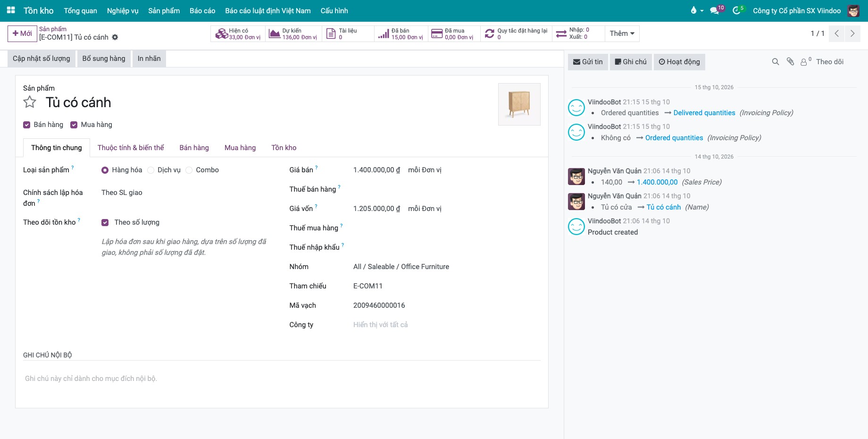Uncheck the Mua hàng checkbox
868x439 pixels.
74,125
